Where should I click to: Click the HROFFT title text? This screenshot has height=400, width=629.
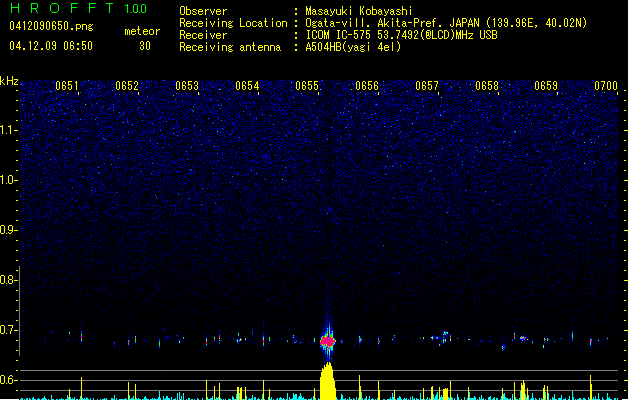click(x=61, y=8)
